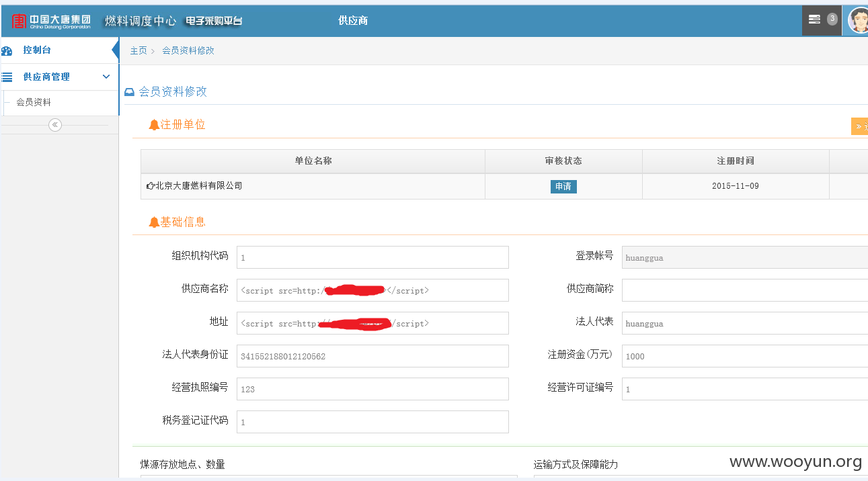Focus the 税务登记证代码 input field

click(x=372, y=422)
